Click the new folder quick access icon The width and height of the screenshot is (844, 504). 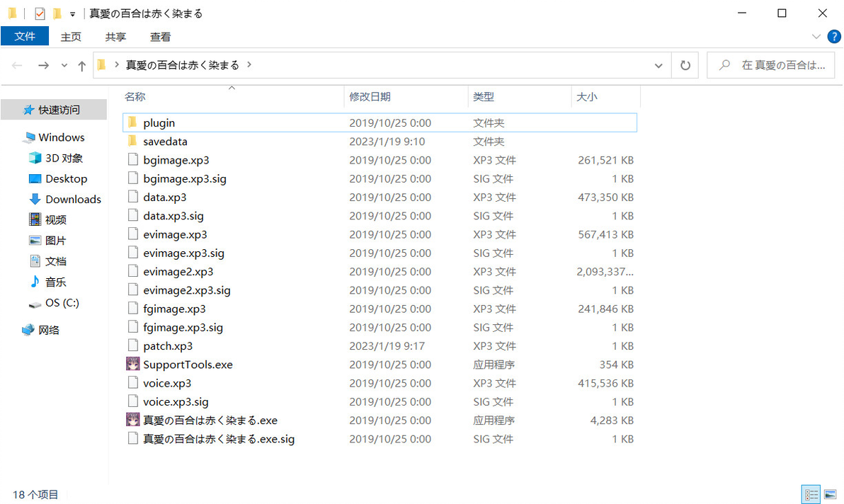coord(57,13)
